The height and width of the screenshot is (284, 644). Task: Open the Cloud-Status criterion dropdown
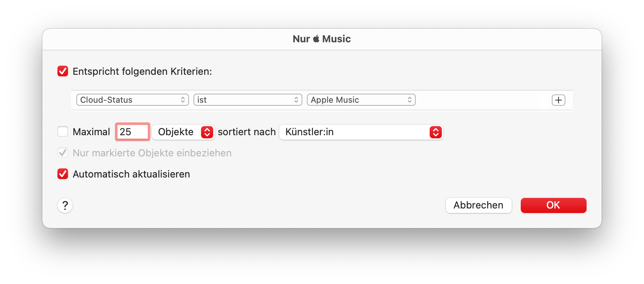coord(132,100)
